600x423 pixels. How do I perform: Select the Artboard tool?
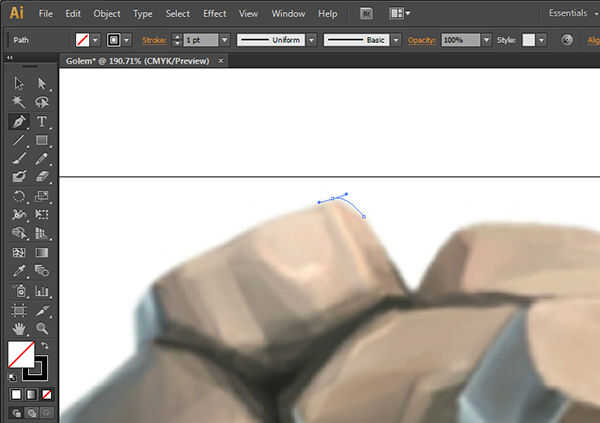click(18, 310)
